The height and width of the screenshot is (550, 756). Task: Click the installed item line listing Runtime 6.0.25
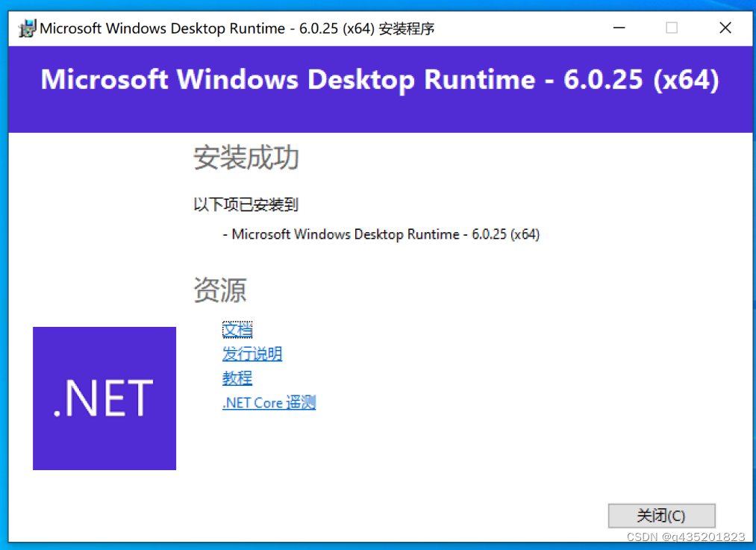(x=381, y=234)
